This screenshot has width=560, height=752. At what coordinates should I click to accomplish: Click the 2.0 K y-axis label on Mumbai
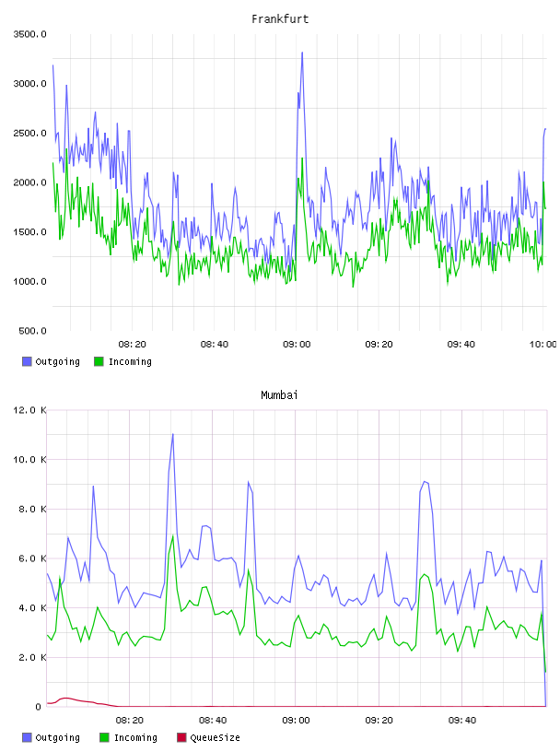[32, 657]
